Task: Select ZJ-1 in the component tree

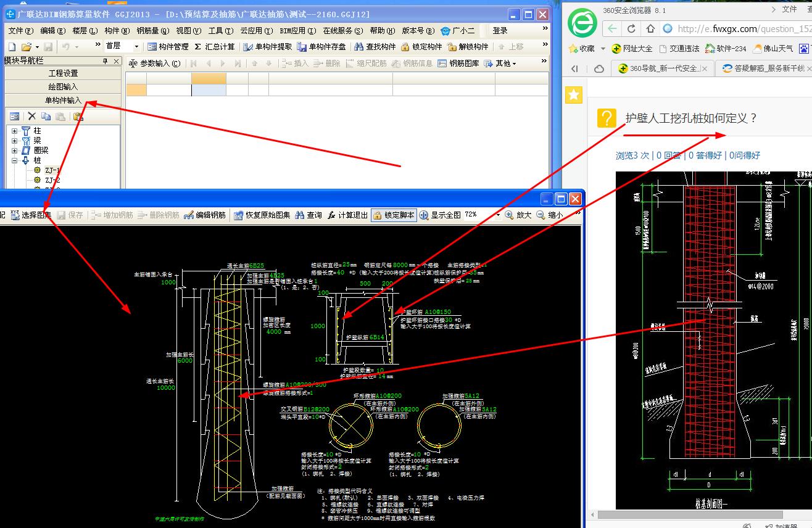Action: (x=52, y=170)
